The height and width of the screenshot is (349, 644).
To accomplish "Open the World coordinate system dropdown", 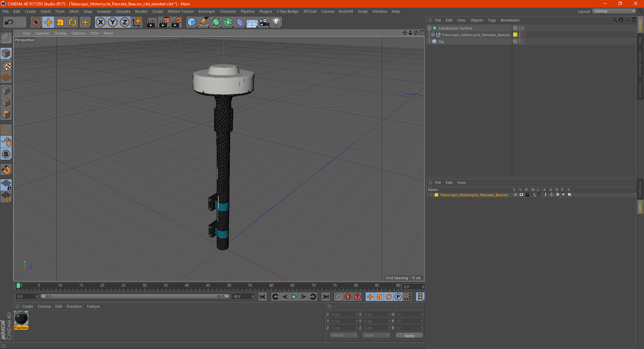I will [x=344, y=335].
